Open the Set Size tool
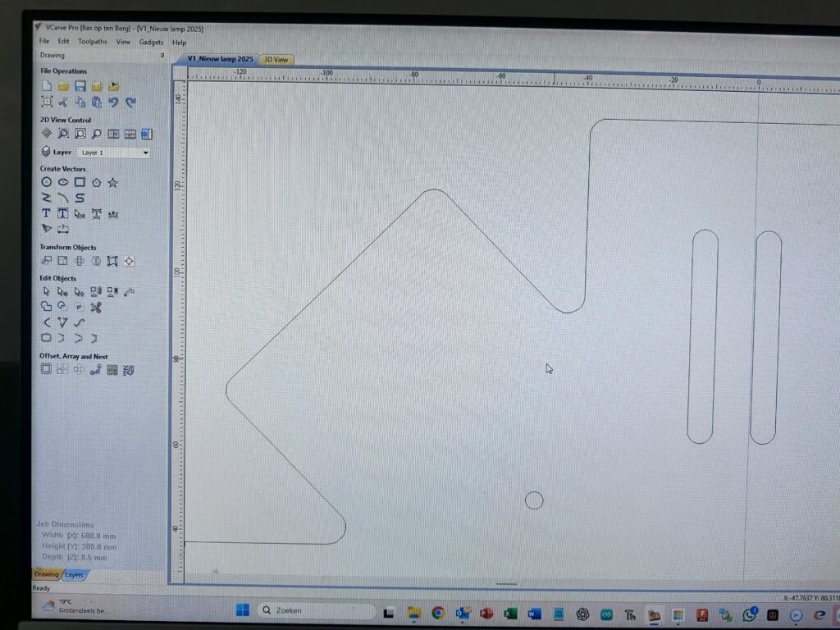Image resolution: width=840 pixels, height=630 pixels. (63, 261)
